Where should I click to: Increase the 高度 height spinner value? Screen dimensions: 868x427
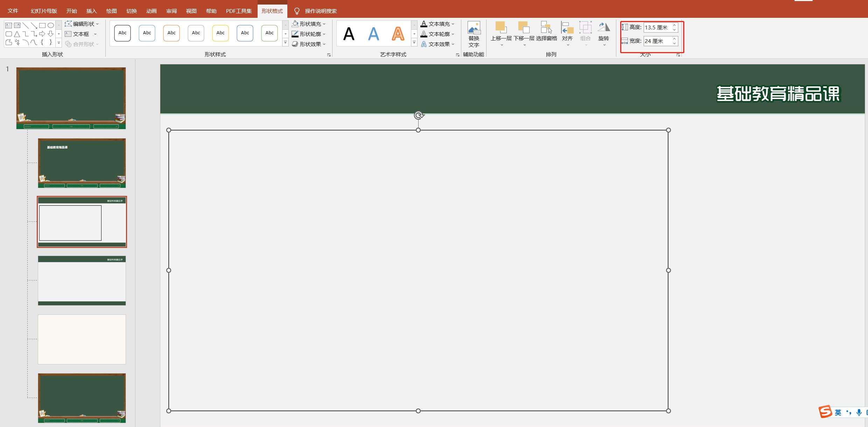[674, 25]
